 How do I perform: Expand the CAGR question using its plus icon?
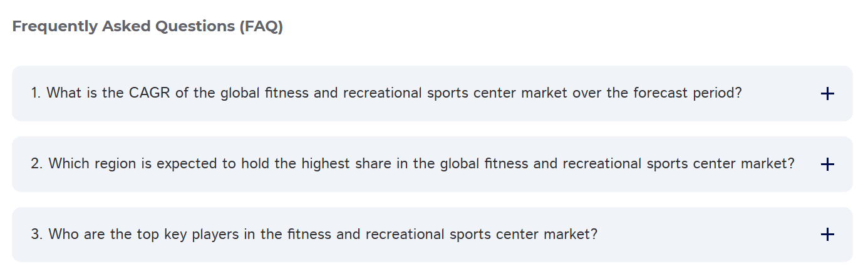point(827,94)
